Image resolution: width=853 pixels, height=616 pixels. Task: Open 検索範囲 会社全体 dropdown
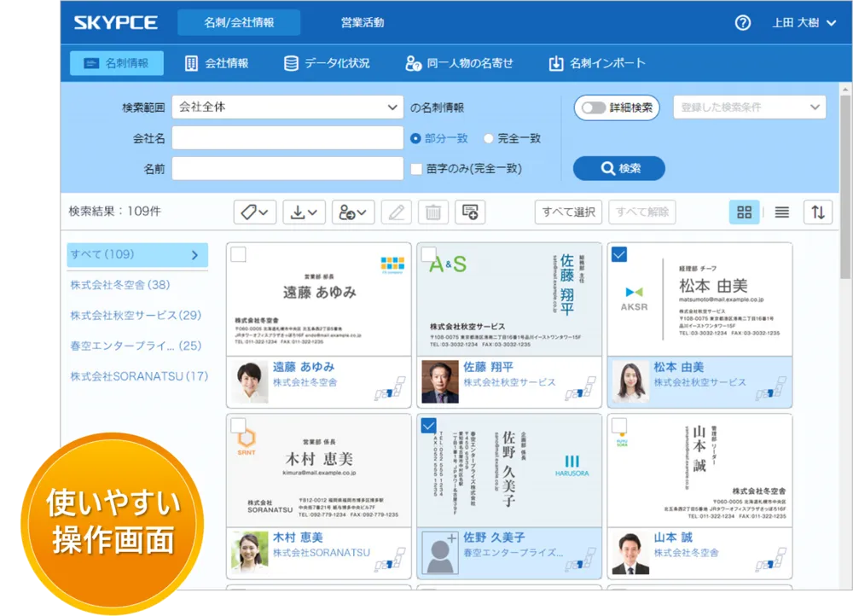coord(287,108)
